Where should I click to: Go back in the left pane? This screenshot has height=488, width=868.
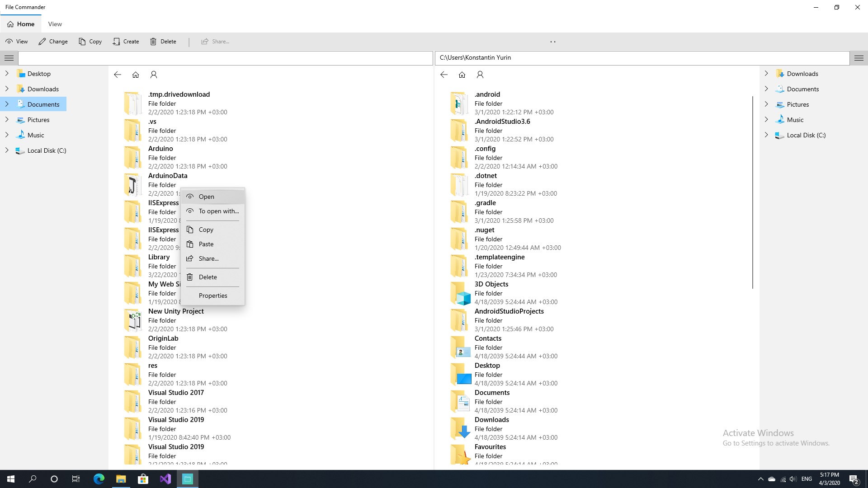point(118,75)
